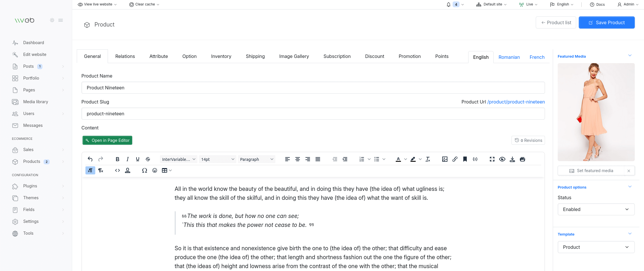
Task: Switch to the Image Gallery tab
Action: pyautogui.click(x=294, y=56)
